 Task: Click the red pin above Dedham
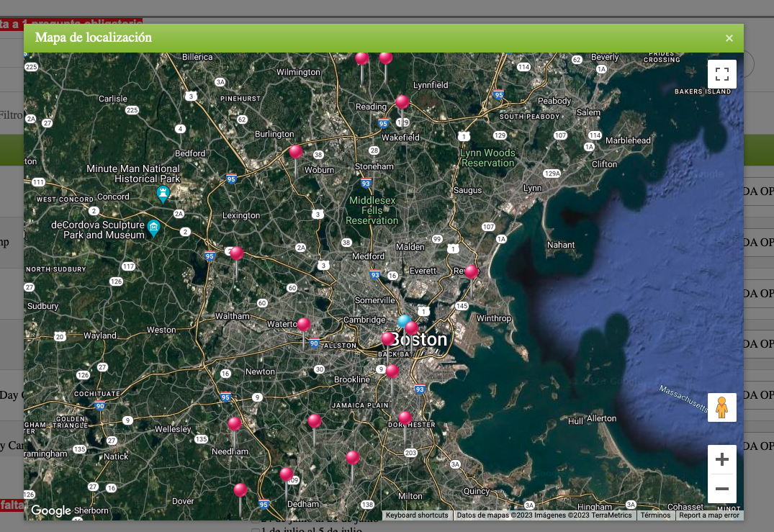tap(287, 474)
